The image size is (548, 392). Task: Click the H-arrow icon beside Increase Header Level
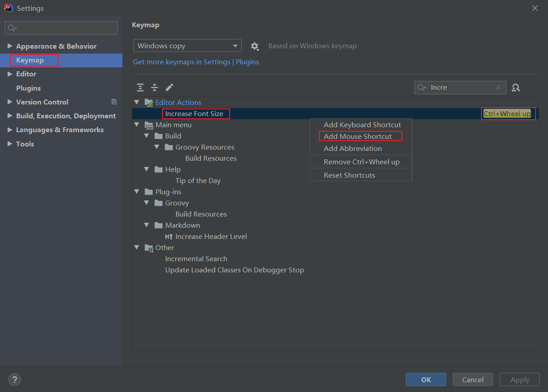(169, 237)
